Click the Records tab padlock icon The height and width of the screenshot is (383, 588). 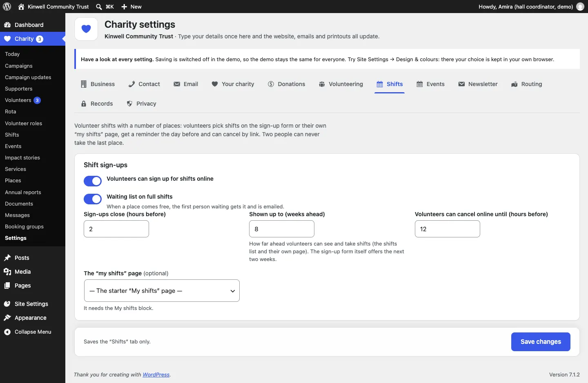click(84, 104)
